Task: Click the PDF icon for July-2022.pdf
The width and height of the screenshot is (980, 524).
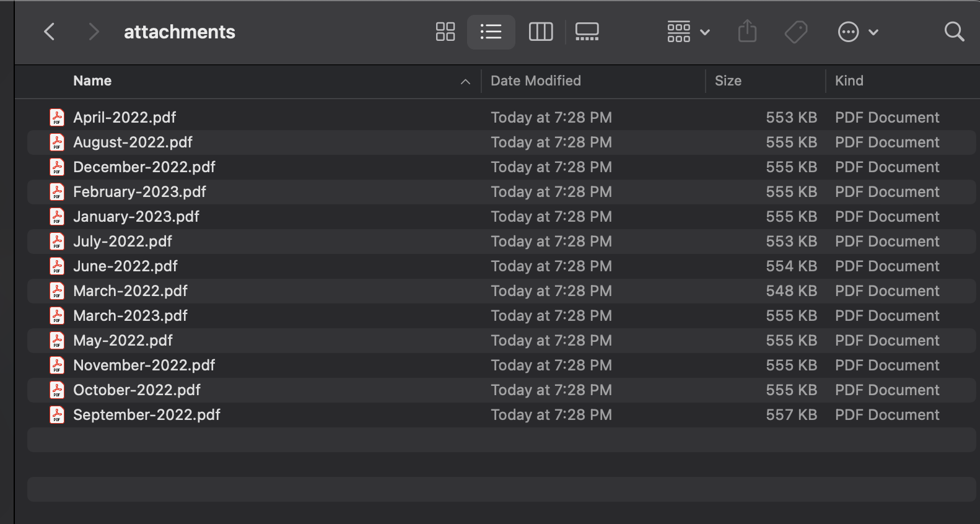Action: pos(57,241)
